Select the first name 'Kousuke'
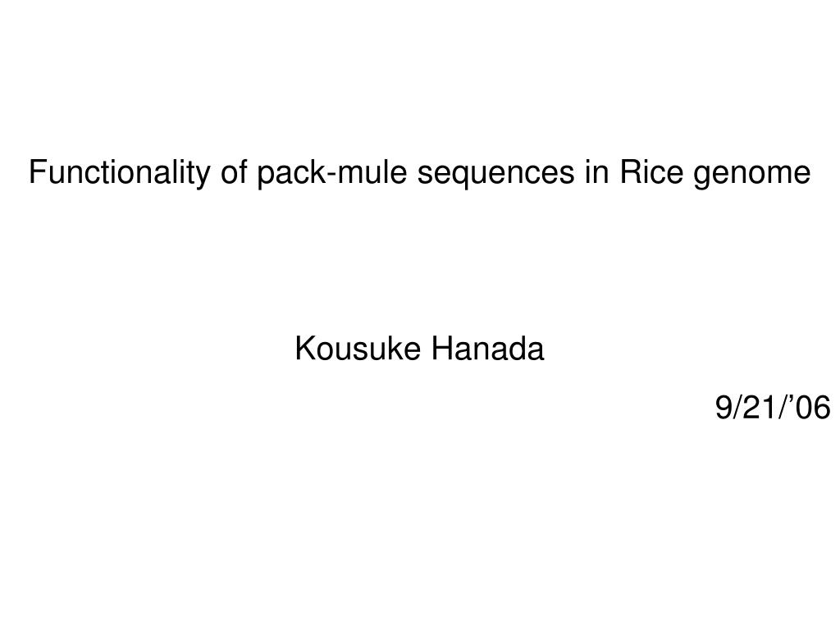 (358, 349)
